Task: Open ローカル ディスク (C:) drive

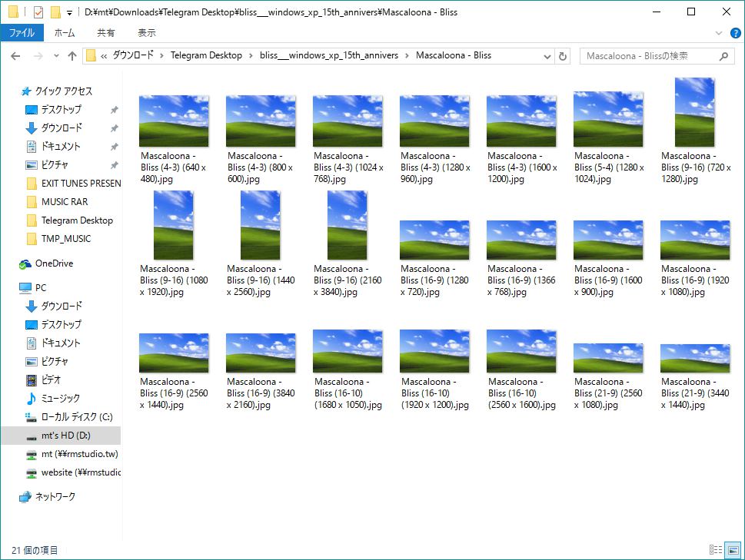Action: coord(77,416)
